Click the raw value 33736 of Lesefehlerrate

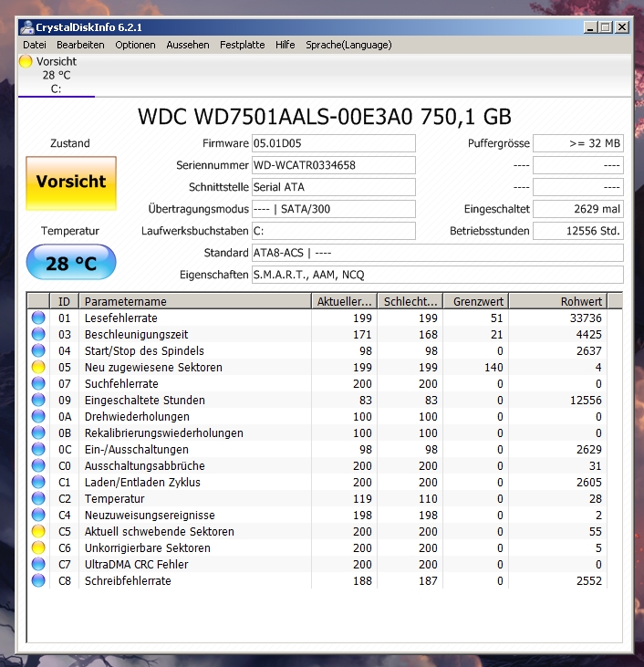(x=586, y=318)
